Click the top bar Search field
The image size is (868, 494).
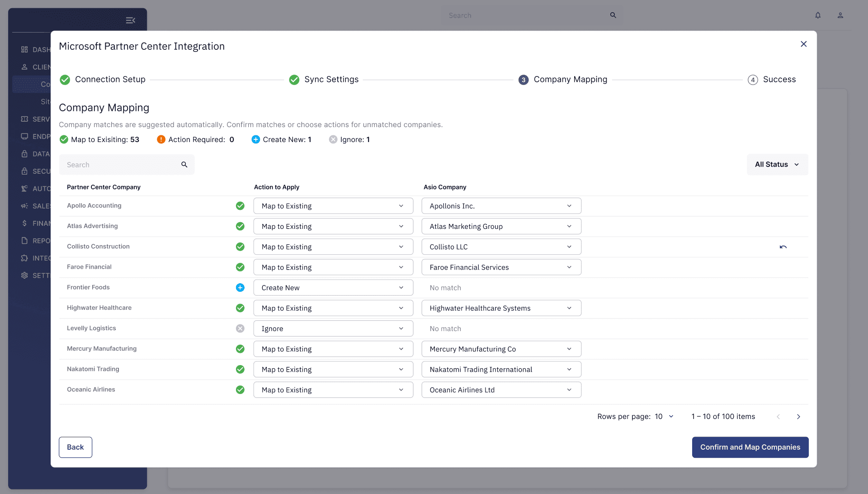click(x=531, y=15)
